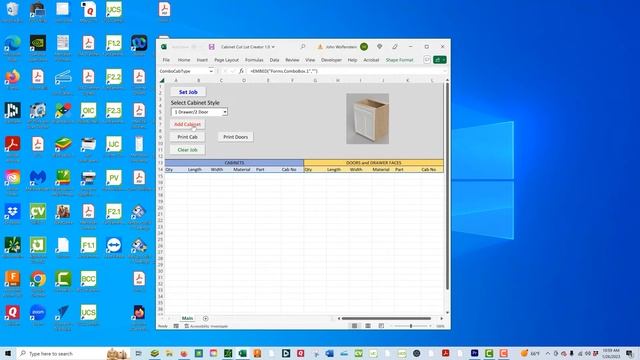Click the Excel search magnifier icon
The height and width of the screenshot is (360, 640).
(303, 47)
